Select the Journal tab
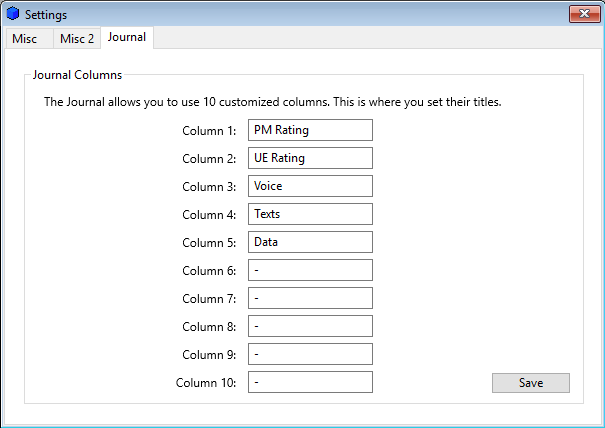The width and height of the screenshot is (605, 428). coord(127,37)
